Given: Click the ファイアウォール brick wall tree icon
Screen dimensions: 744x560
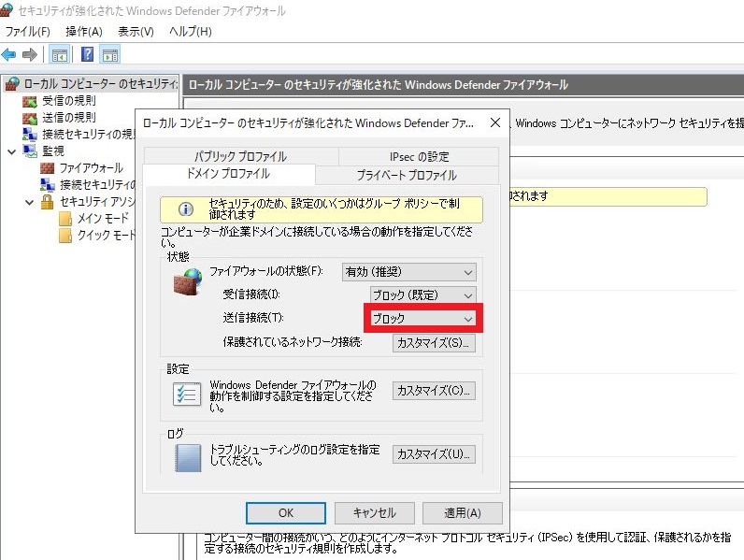Looking at the screenshot, I should coord(47,168).
